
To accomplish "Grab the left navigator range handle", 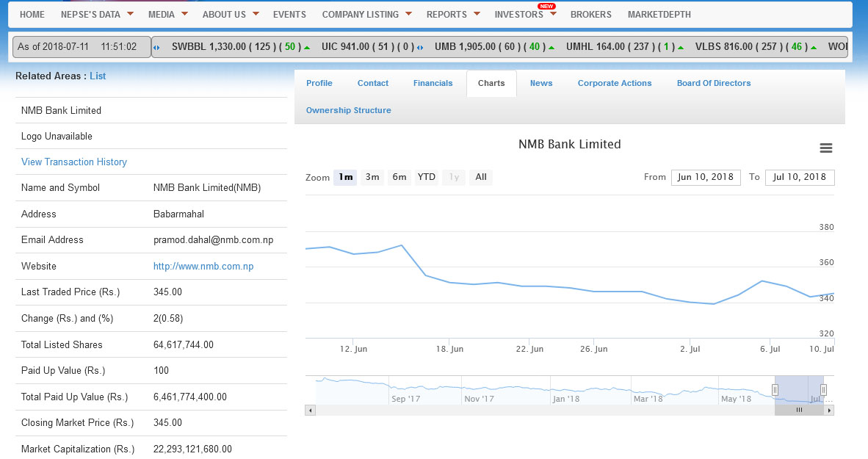I will click(x=775, y=390).
